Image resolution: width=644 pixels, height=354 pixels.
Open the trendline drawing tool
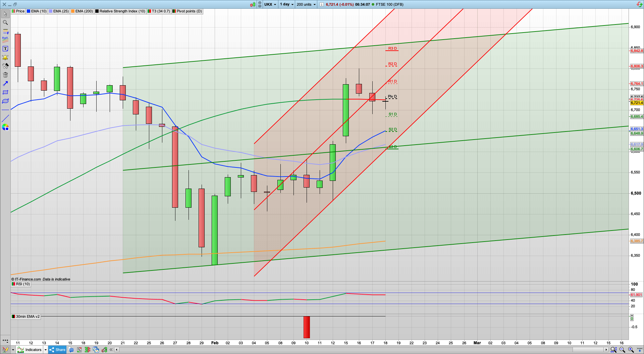(5, 118)
